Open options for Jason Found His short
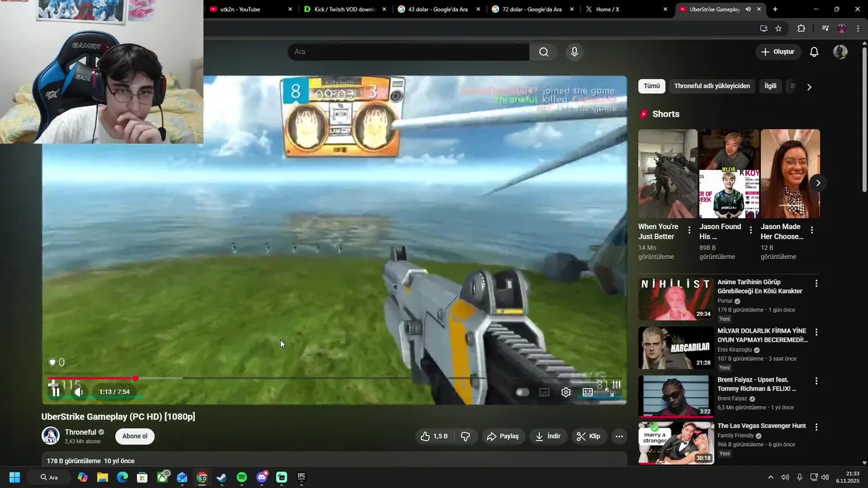Image resolution: width=868 pixels, height=488 pixels. tap(750, 230)
